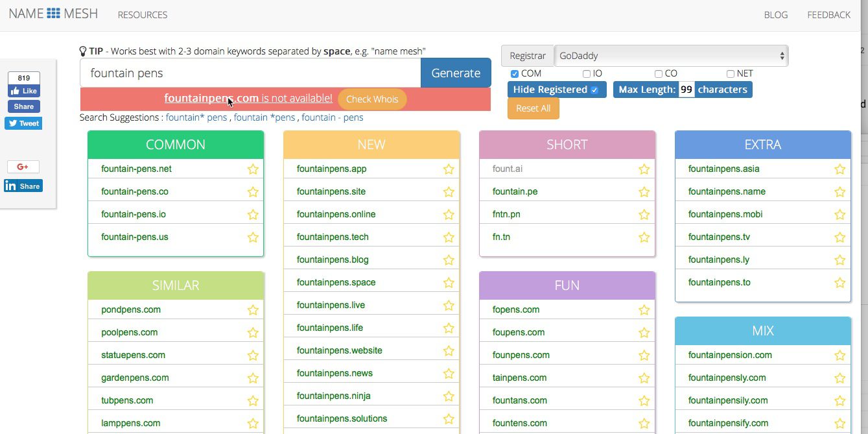This screenshot has height=434, width=868.
Task: Star the fountain-pens.net domain
Action: click(x=253, y=169)
